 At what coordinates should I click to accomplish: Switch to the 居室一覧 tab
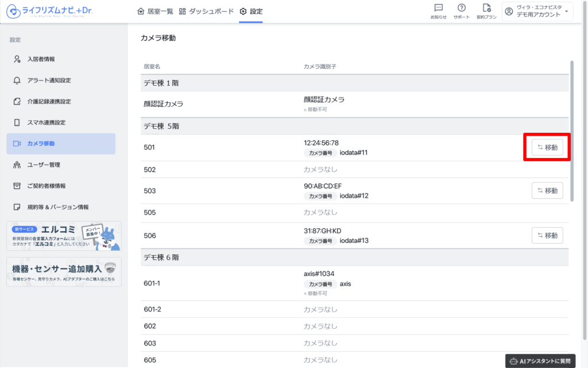tap(156, 11)
